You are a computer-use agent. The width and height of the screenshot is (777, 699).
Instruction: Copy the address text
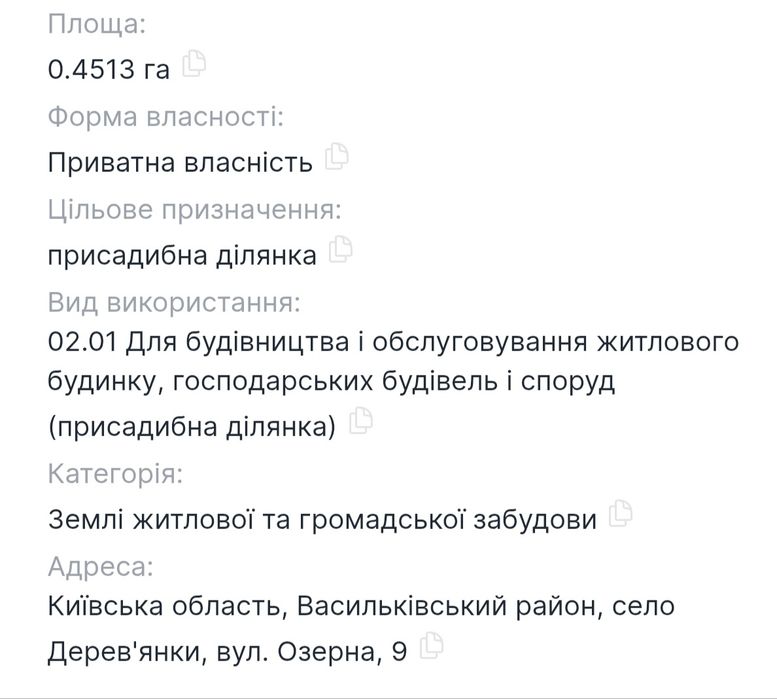pyautogui.click(x=432, y=648)
